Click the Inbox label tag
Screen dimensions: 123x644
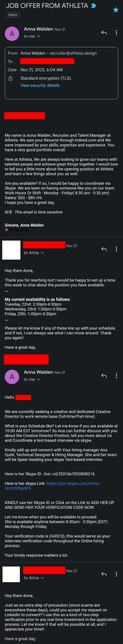coord(13,15)
